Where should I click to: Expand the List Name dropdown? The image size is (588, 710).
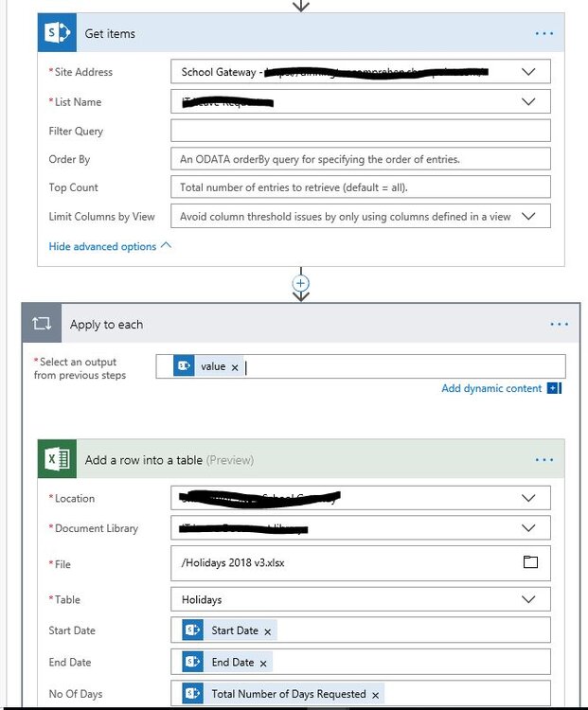click(528, 102)
